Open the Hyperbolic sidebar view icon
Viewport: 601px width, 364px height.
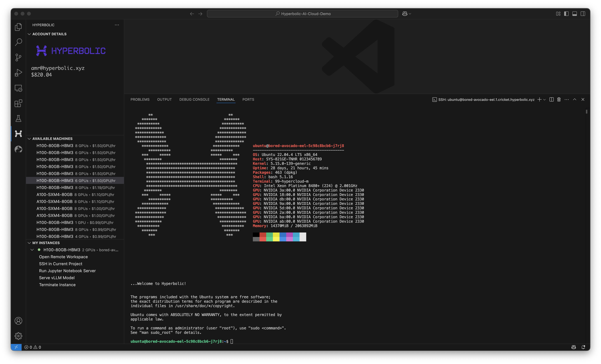coord(18,133)
